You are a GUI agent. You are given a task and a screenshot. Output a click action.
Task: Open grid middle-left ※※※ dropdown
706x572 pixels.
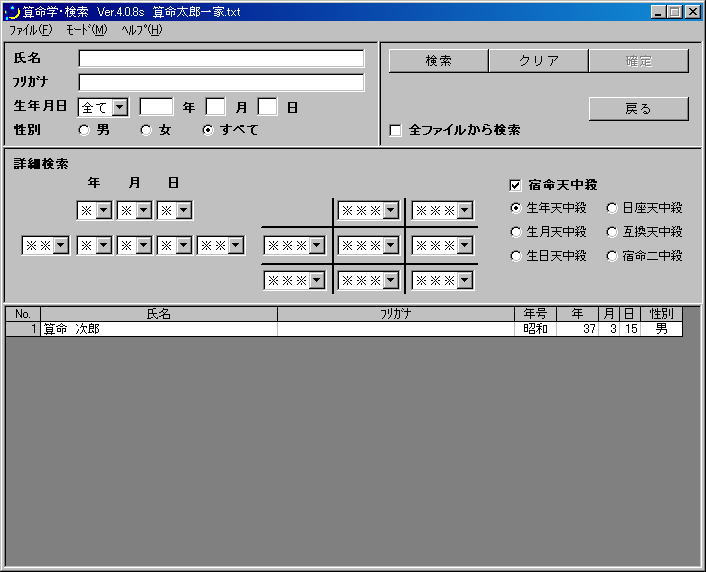coord(317,245)
